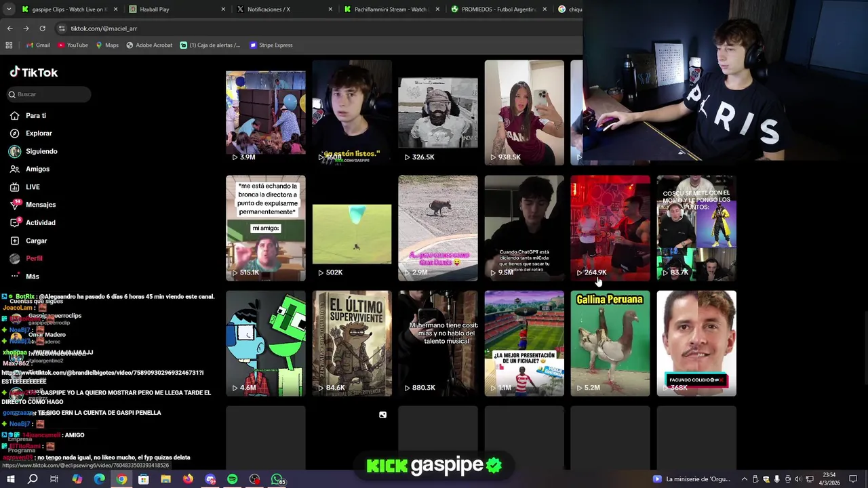This screenshot has width=868, height=488.
Task: Open volume control in system tray
Action: (800, 479)
